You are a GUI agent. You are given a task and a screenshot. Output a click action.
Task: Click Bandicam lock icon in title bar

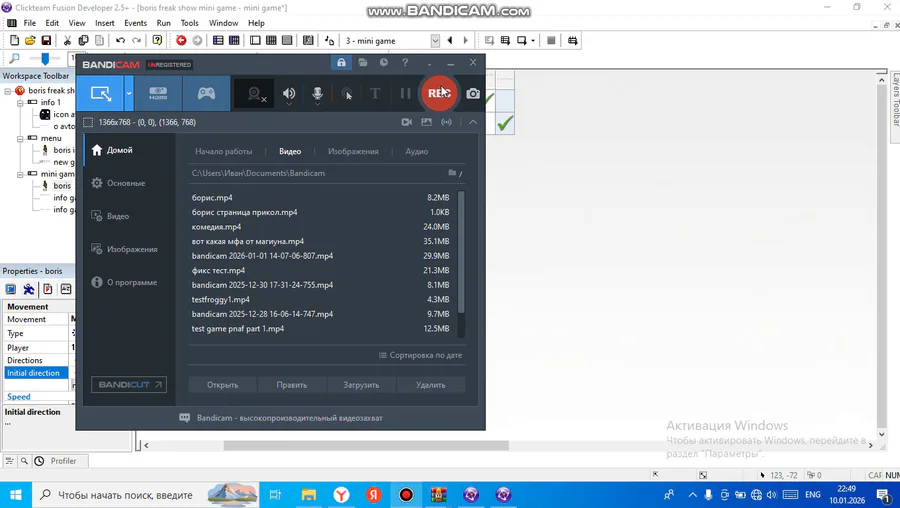pos(342,63)
